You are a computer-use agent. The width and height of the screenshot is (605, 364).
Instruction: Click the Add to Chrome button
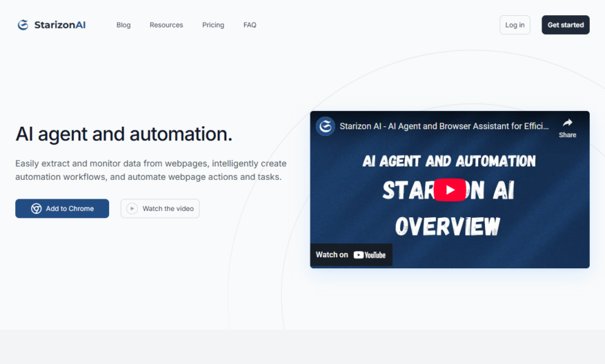pyautogui.click(x=62, y=209)
